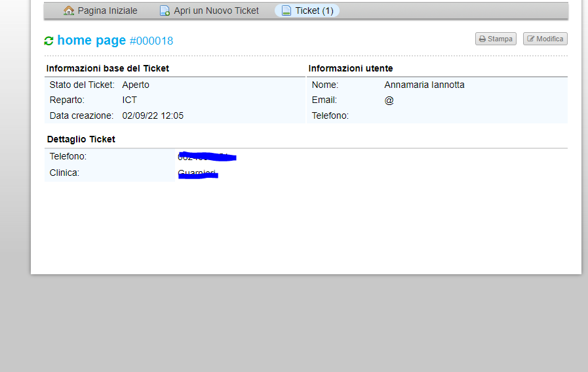Click the "home page" ticket title link

(91, 40)
